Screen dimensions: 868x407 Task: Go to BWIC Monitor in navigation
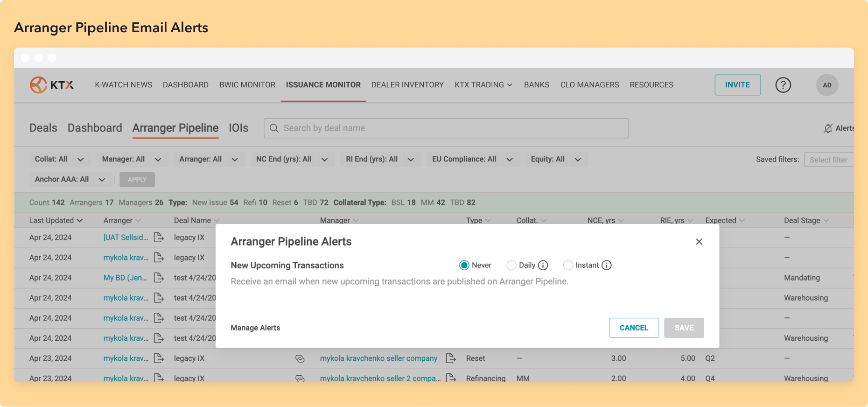point(247,85)
